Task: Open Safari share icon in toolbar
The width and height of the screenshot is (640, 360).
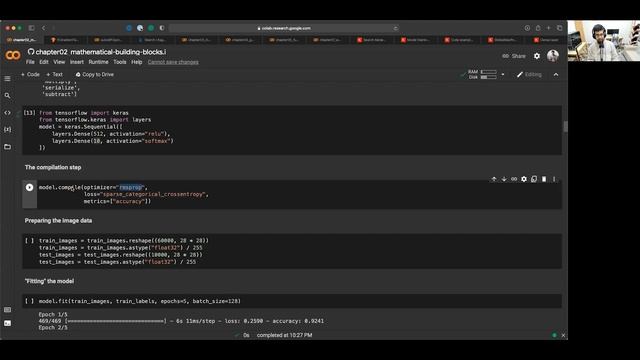Action: (538, 28)
